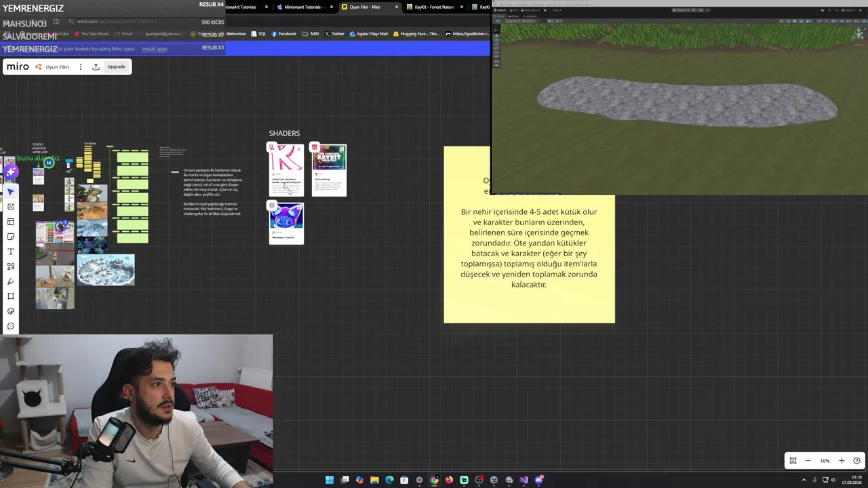The height and width of the screenshot is (488, 868).
Task: Open board options three-dot menu
Action: (x=80, y=66)
